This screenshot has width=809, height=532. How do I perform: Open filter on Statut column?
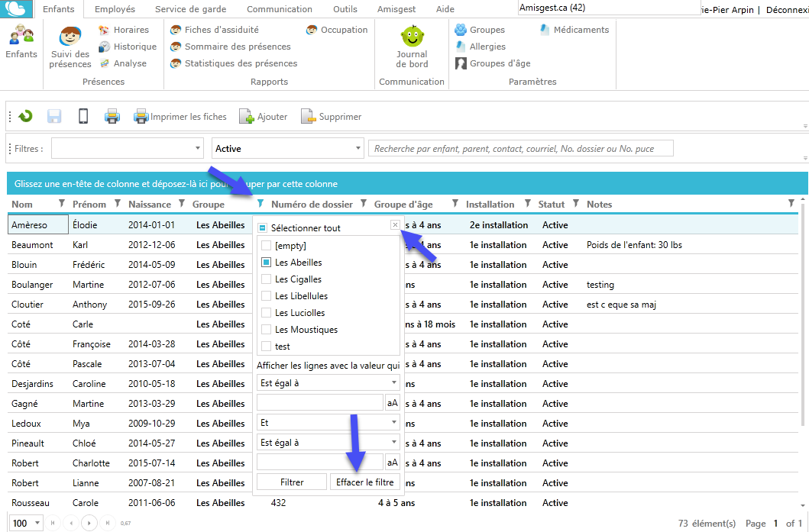(x=576, y=204)
